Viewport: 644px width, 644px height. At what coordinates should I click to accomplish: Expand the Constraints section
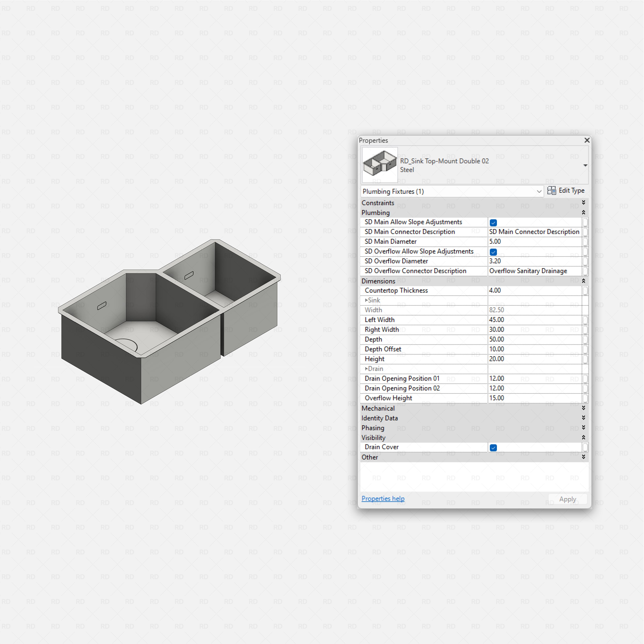pos(584,202)
